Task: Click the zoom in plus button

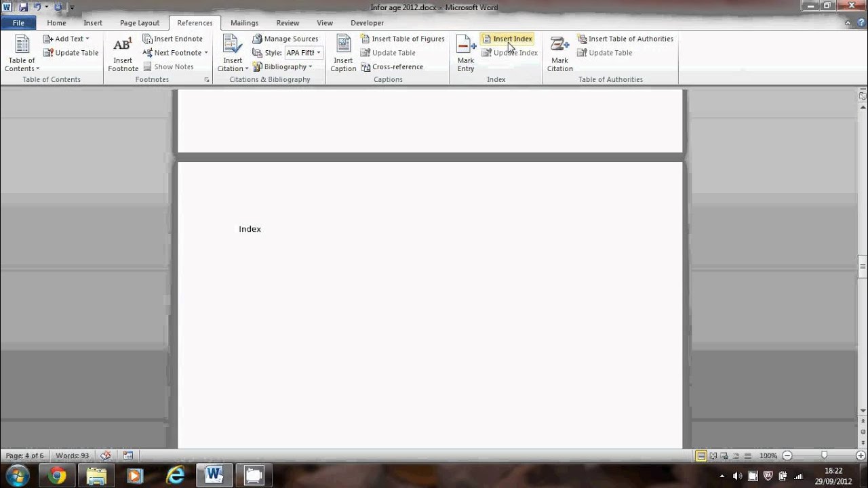Action: click(861, 456)
